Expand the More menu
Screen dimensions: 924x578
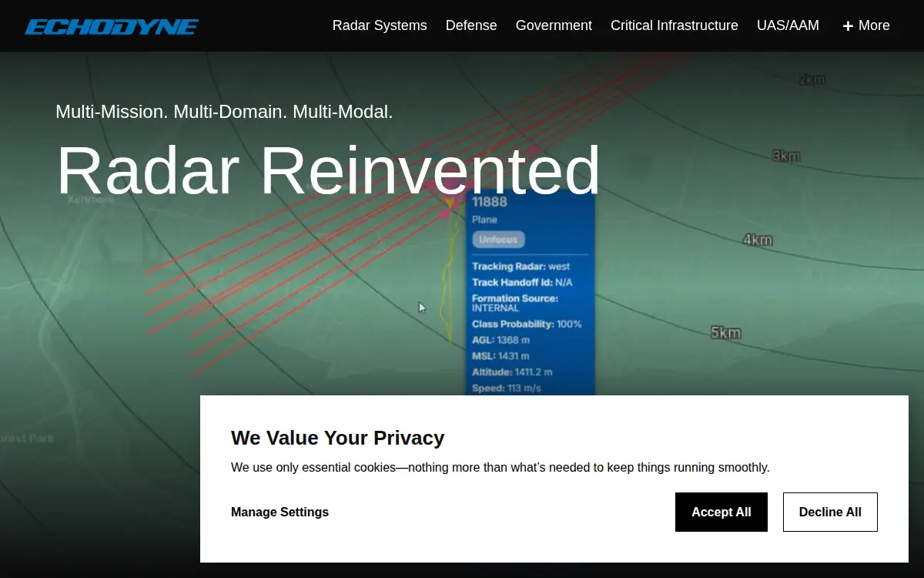click(866, 25)
